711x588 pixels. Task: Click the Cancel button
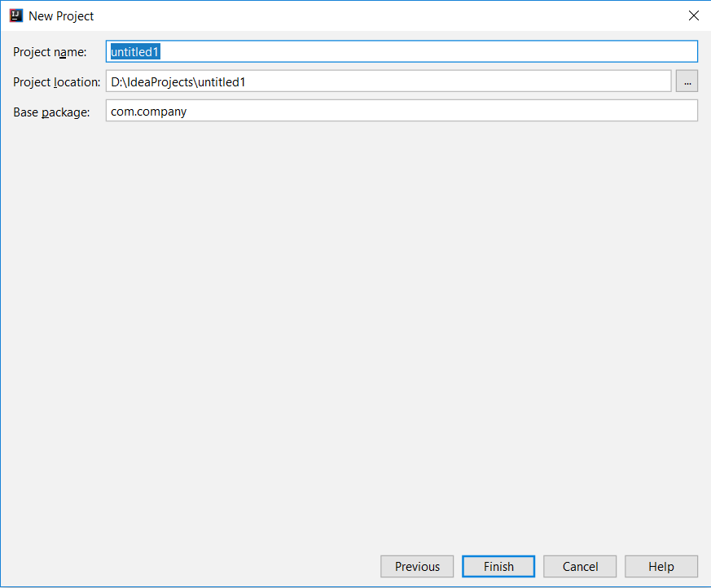click(580, 566)
